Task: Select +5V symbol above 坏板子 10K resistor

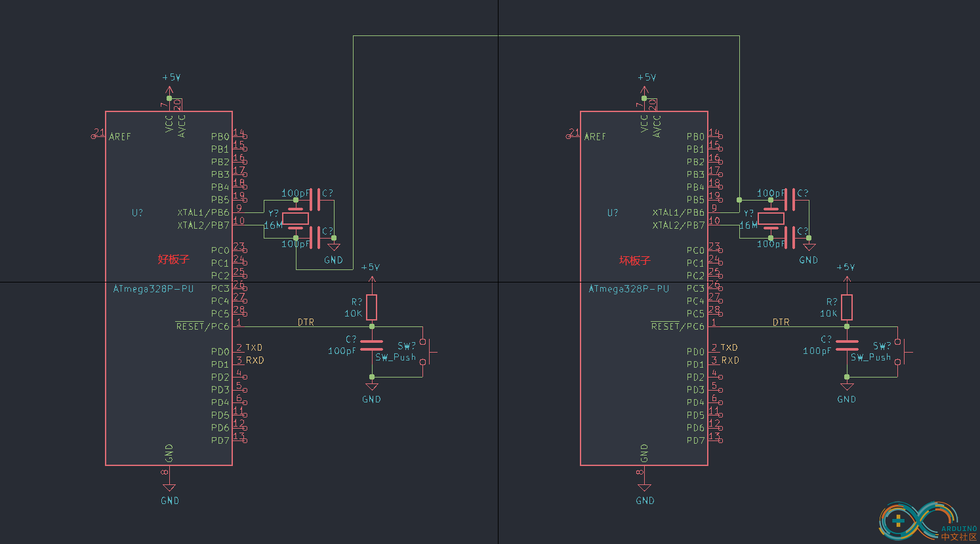Action: coord(846,275)
